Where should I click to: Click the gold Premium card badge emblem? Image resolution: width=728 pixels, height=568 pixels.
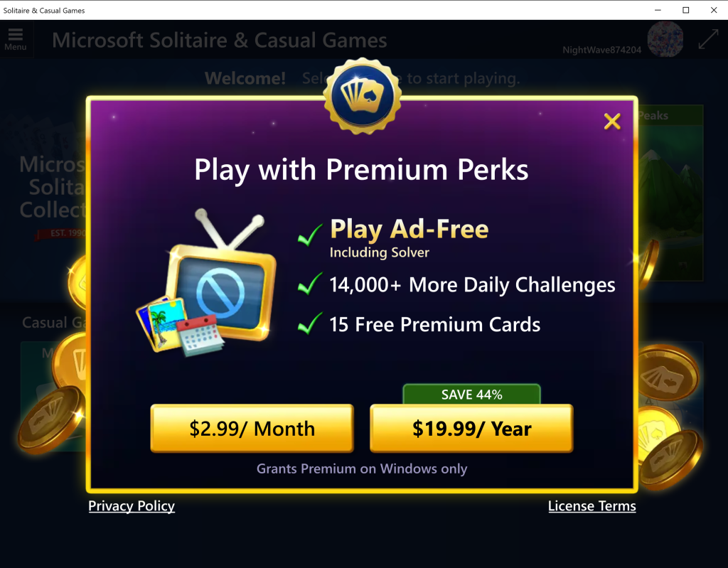click(363, 96)
